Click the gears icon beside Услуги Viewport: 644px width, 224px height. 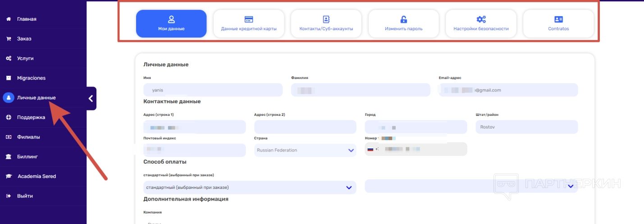click(x=9, y=59)
